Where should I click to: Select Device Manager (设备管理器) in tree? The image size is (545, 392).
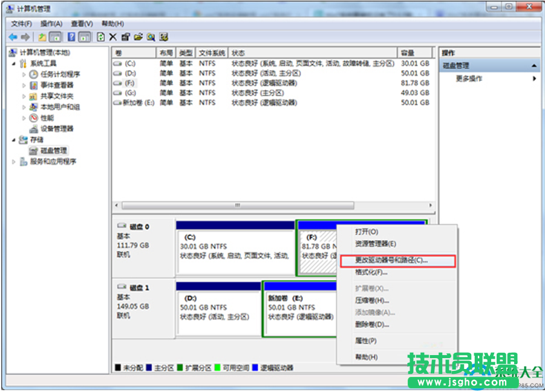tap(56, 129)
